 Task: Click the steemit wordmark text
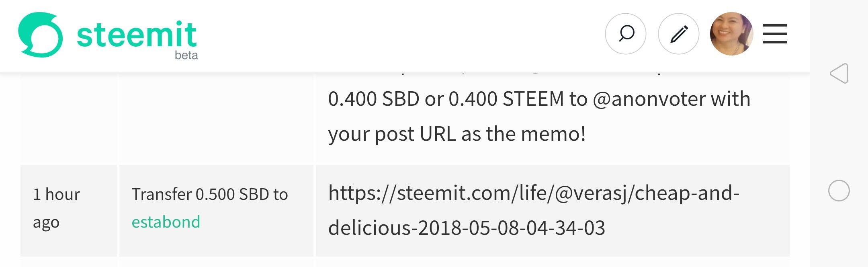[137, 34]
